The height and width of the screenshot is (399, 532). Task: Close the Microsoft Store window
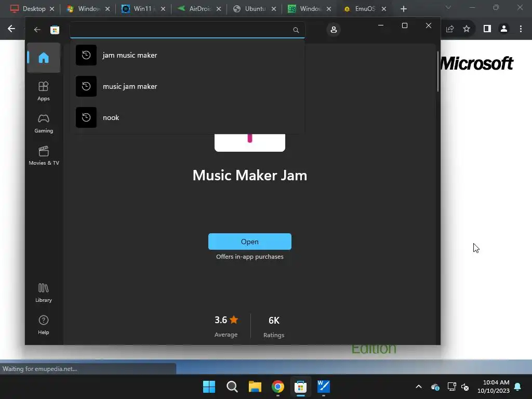pos(429,25)
